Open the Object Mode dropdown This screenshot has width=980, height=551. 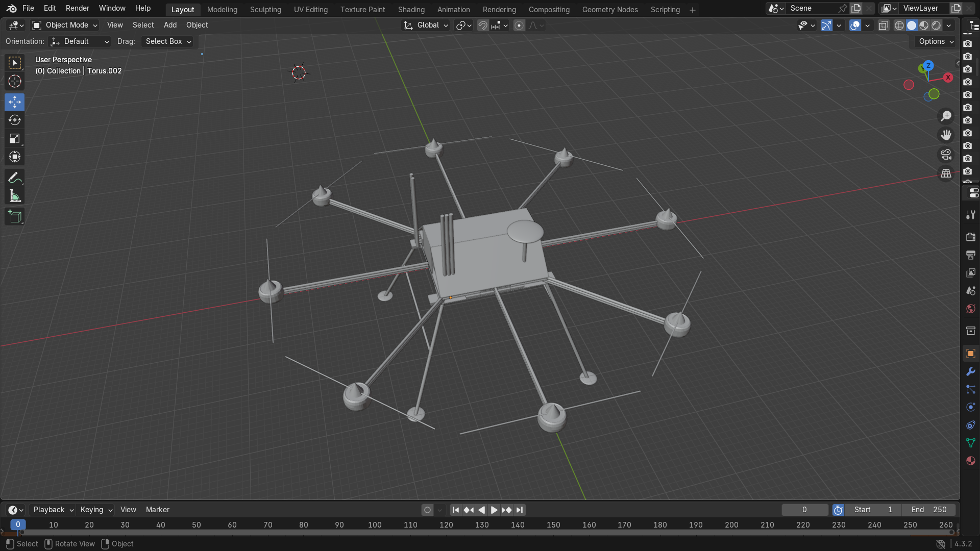coord(63,25)
